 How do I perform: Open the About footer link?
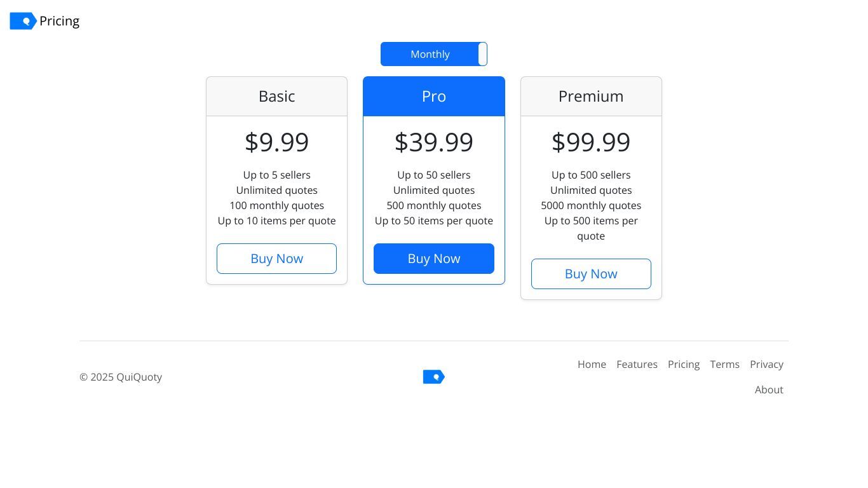pos(769,390)
